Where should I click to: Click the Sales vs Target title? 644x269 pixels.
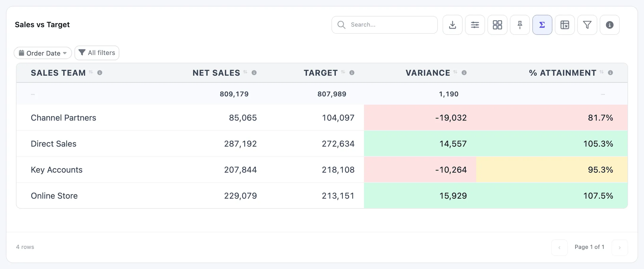(42, 25)
